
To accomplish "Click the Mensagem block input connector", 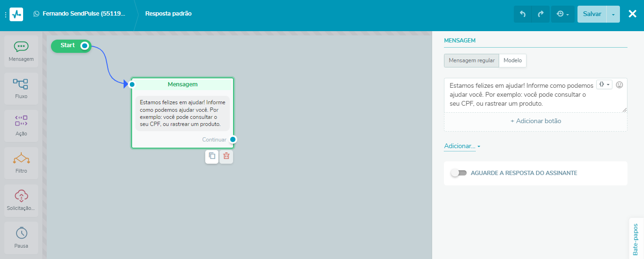I will (132, 84).
